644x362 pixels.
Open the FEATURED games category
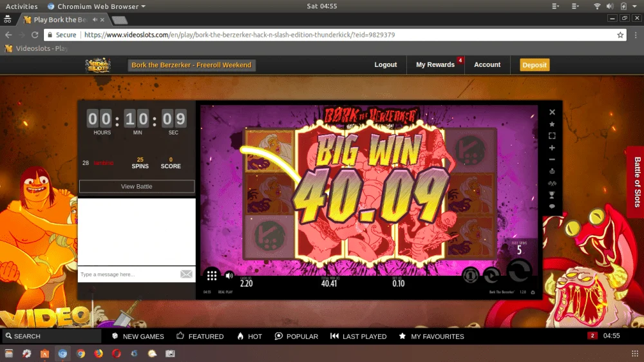200,336
